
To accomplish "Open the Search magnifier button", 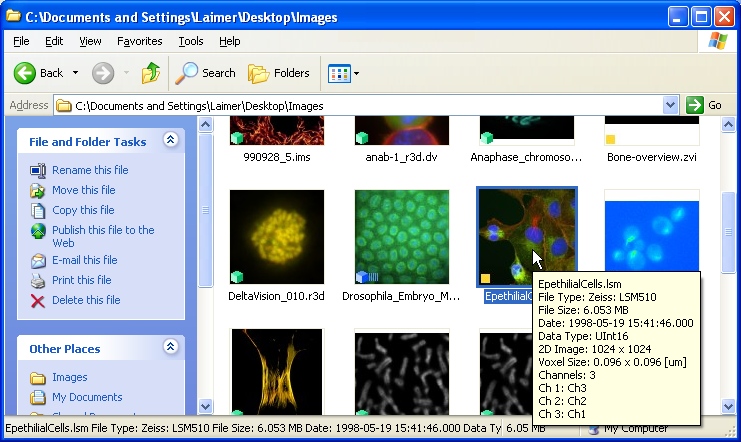I will [205, 73].
